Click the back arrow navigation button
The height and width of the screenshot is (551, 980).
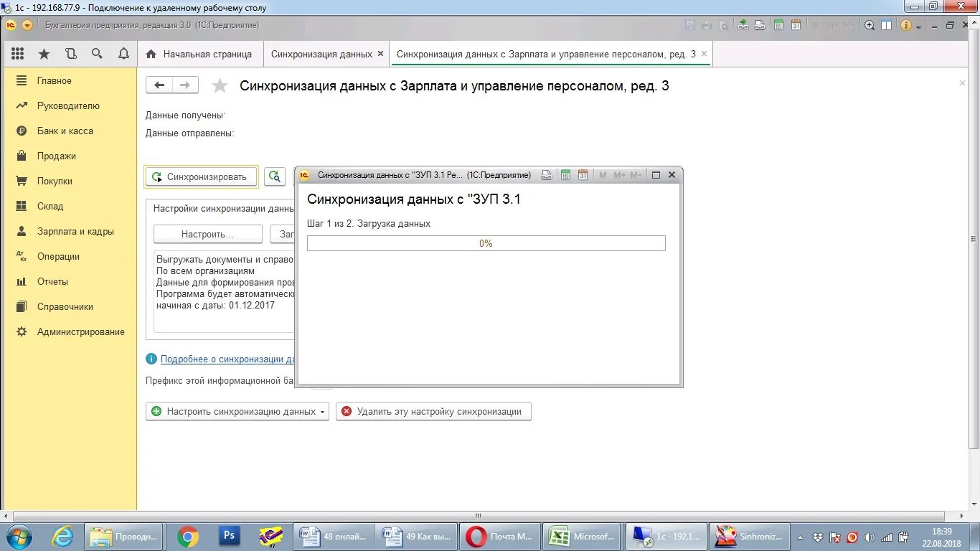coord(159,85)
